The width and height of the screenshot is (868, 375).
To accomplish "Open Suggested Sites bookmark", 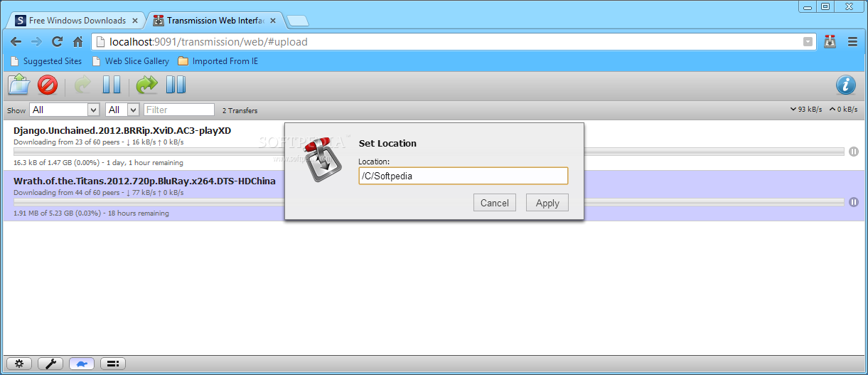I will (x=46, y=61).
